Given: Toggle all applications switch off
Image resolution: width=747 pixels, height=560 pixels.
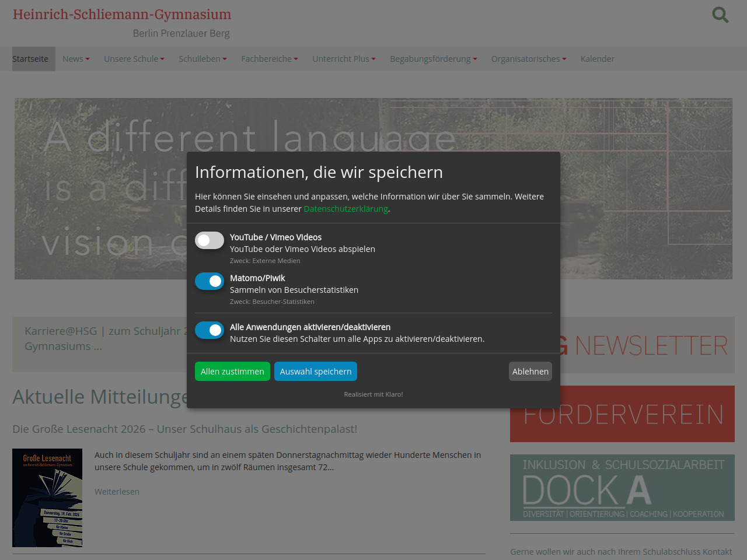Looking at the screenshot, I should [x=210, y=330].
